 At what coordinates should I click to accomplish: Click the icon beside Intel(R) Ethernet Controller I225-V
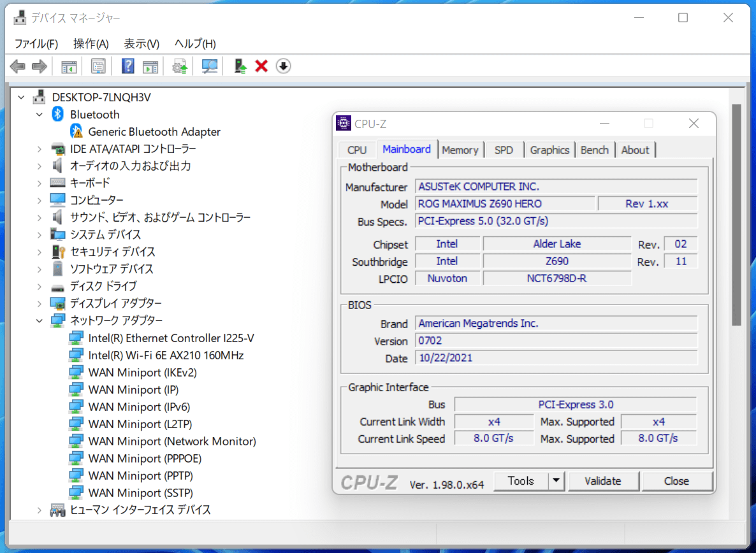76,338
